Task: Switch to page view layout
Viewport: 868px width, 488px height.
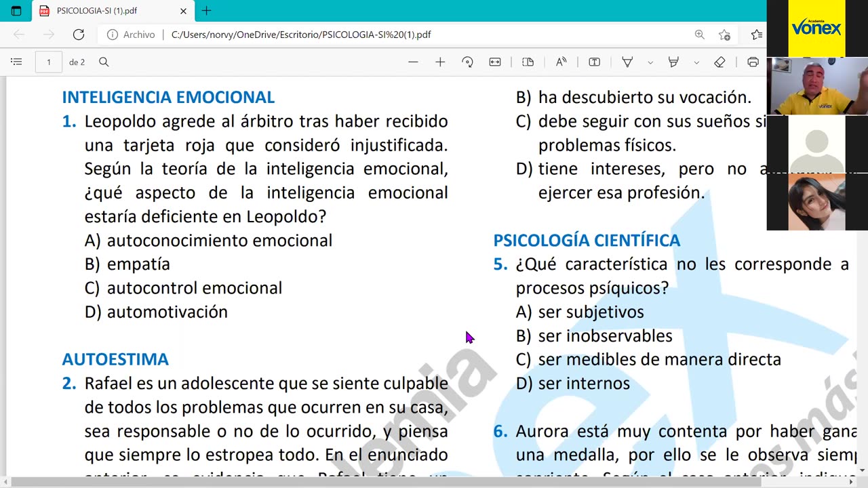Action: point(528,62)
